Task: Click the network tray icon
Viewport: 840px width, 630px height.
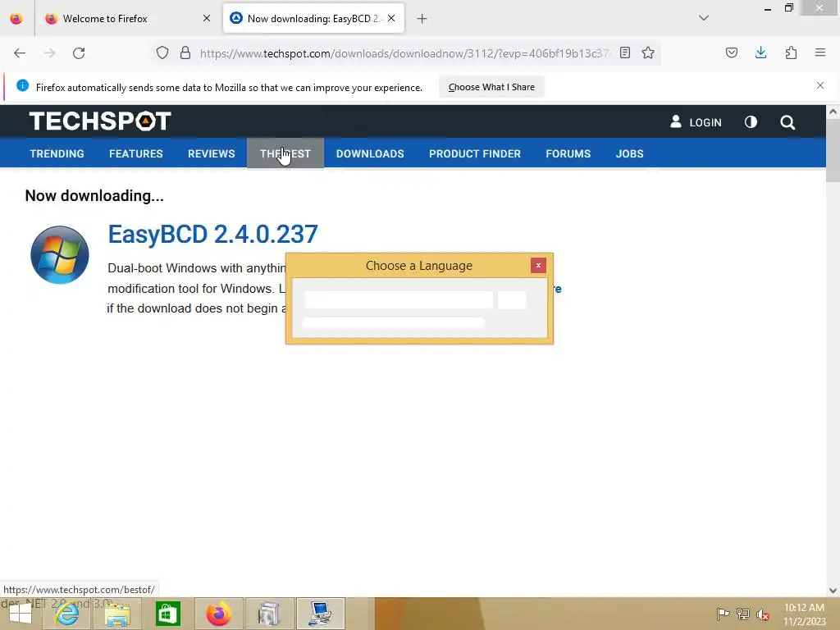Action: click(743, 614)
